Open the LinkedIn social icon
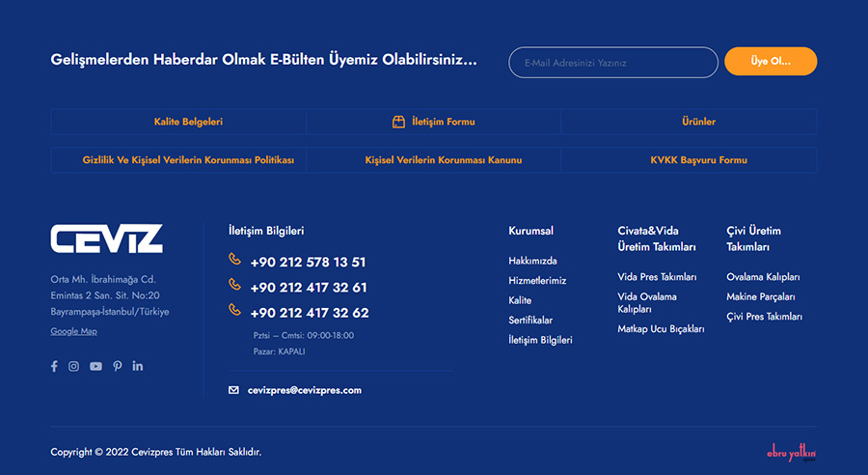The image size is (868, 475). [x=138, y=366]
